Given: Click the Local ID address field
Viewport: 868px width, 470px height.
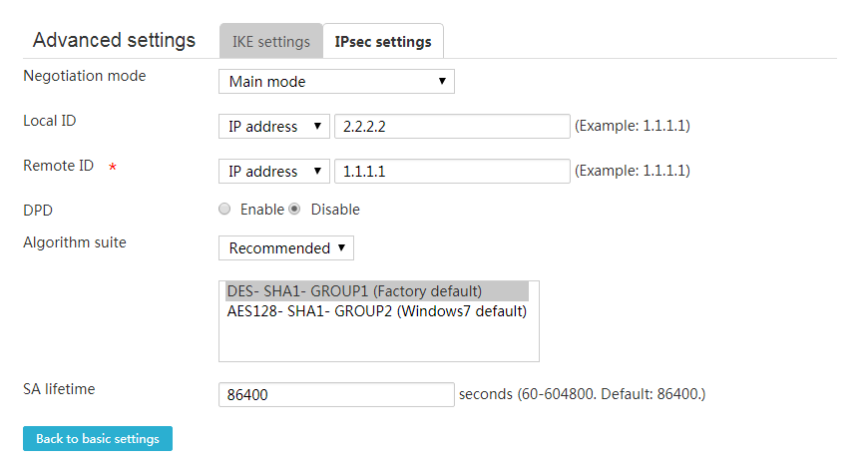Looking at the screenshot, I should [452, 126].
